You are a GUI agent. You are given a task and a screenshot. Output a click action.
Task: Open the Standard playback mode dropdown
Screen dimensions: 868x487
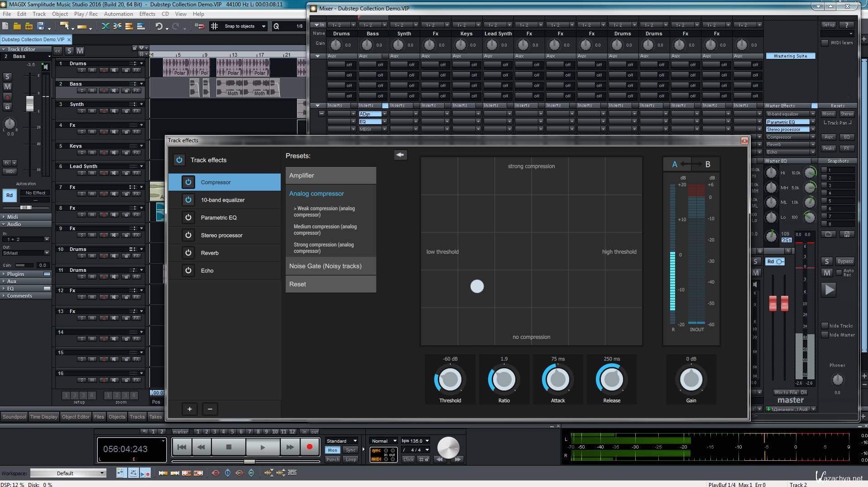pos(341,441)
